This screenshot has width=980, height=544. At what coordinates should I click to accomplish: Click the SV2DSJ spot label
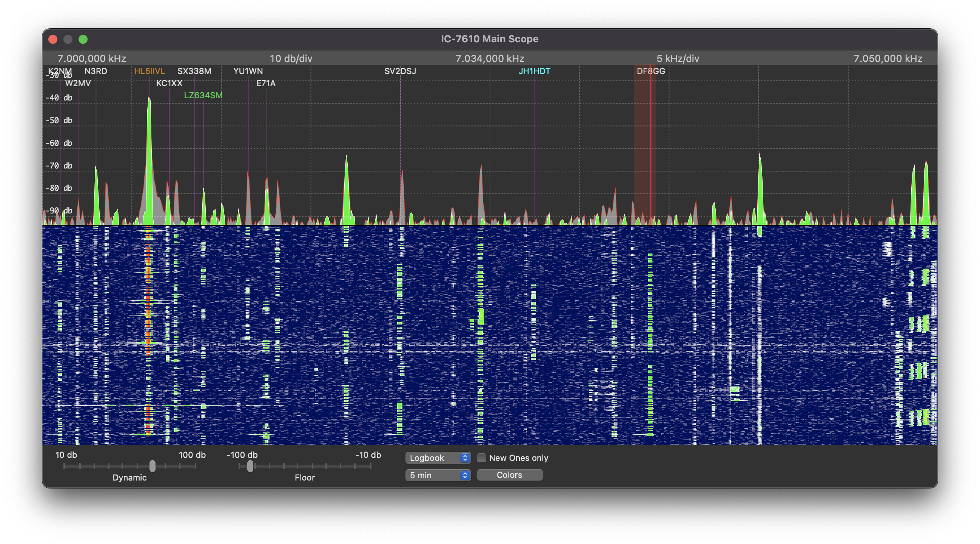[x=400, y=71]
